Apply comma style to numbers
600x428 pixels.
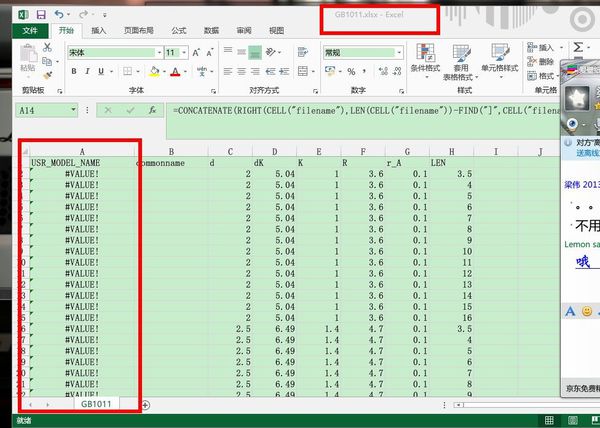coord(364,71)
